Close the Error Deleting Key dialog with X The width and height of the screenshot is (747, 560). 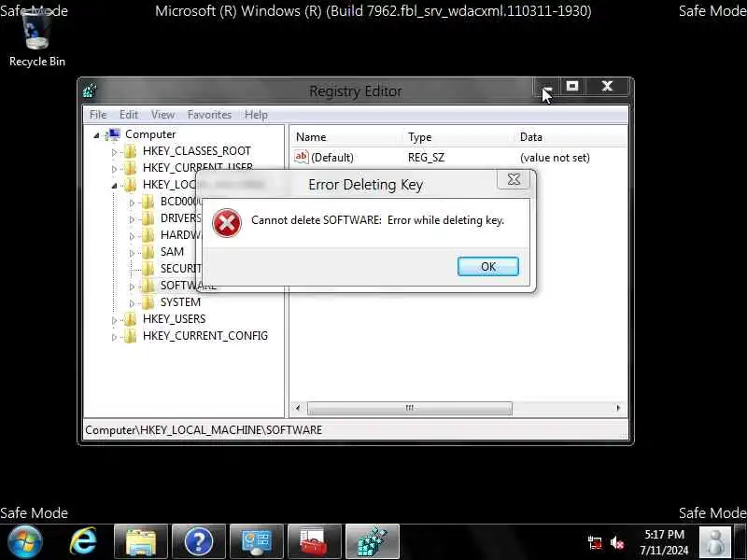[x=514, y=179]
